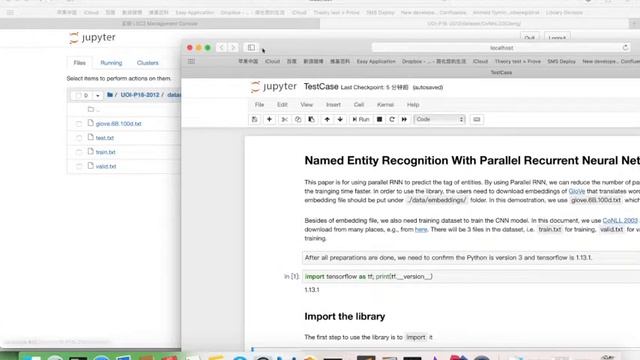Switch to the Files tab in the file browser

[x=80, y=63]
